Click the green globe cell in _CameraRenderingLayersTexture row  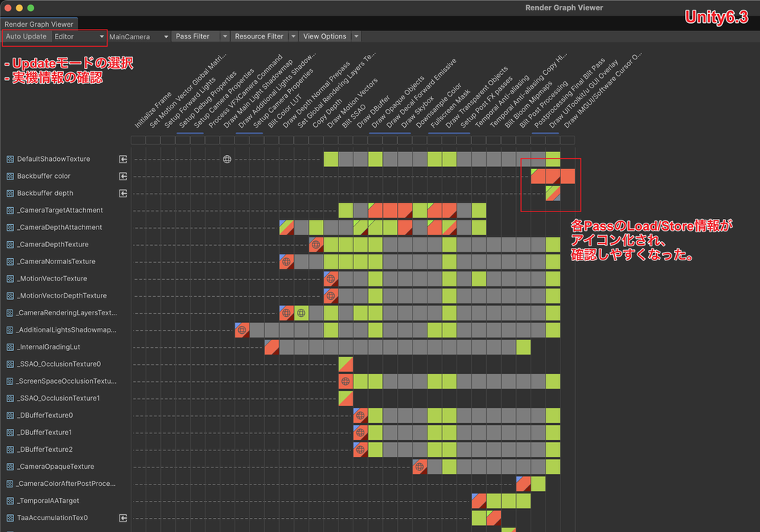click(301, 313)
